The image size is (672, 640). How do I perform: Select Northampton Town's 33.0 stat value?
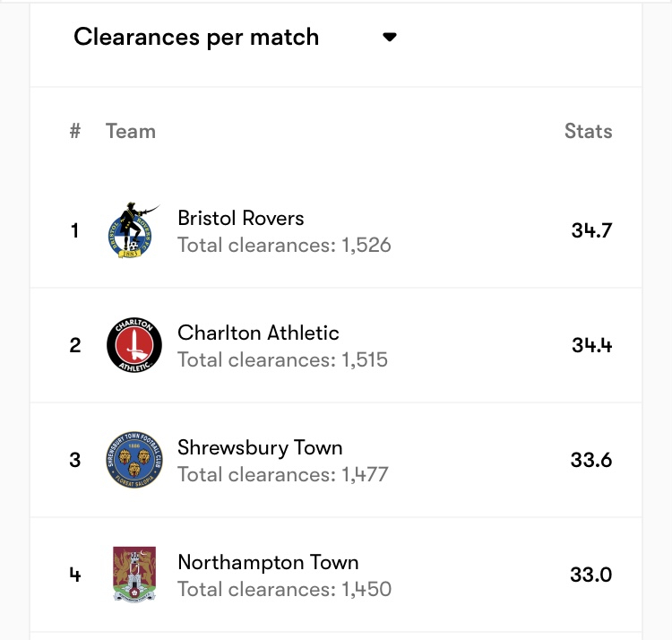click(591, 575)
